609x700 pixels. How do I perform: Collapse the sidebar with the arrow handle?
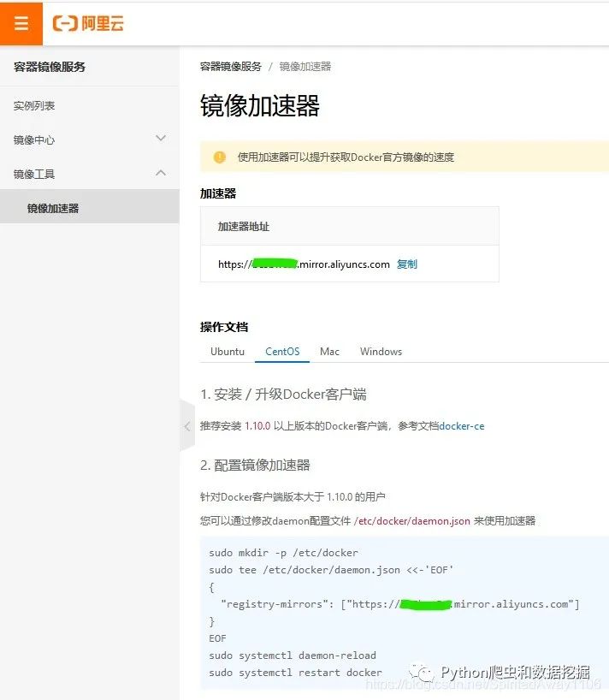187,426
